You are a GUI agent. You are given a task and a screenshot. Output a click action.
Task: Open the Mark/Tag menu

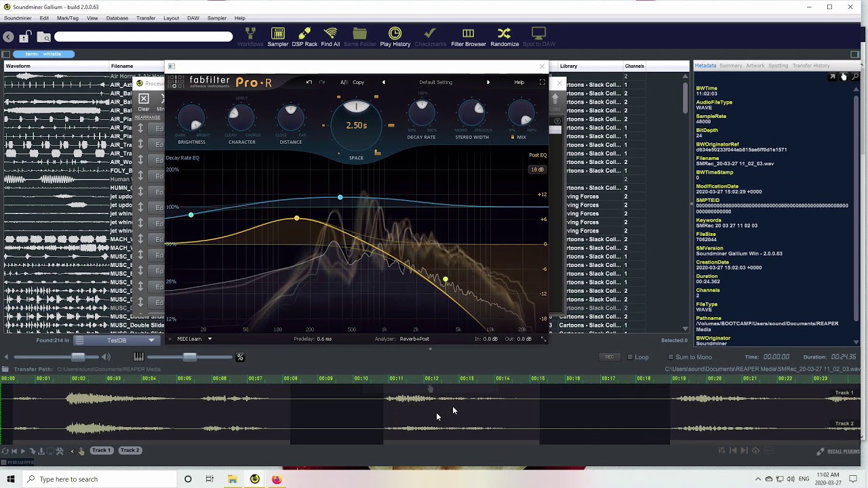67,18
